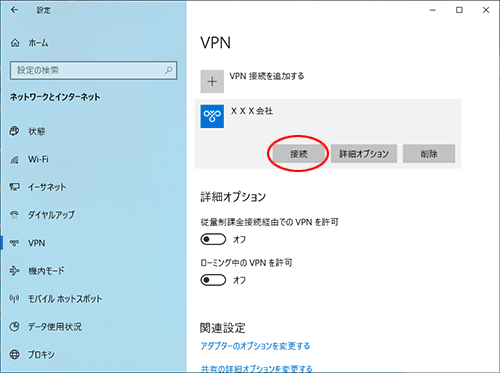Click the 削除 delete button
This screenshot has height=373, width=500.
coord(429,154)
